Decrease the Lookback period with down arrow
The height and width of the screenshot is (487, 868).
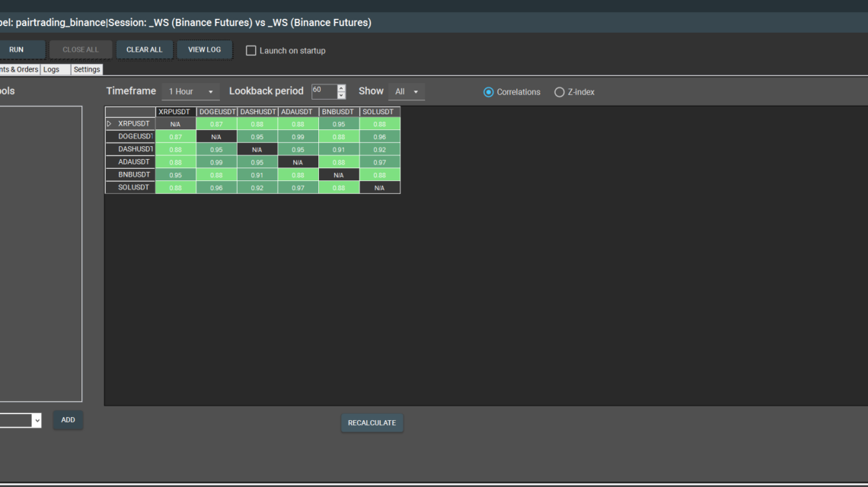(x=341, y=96)
